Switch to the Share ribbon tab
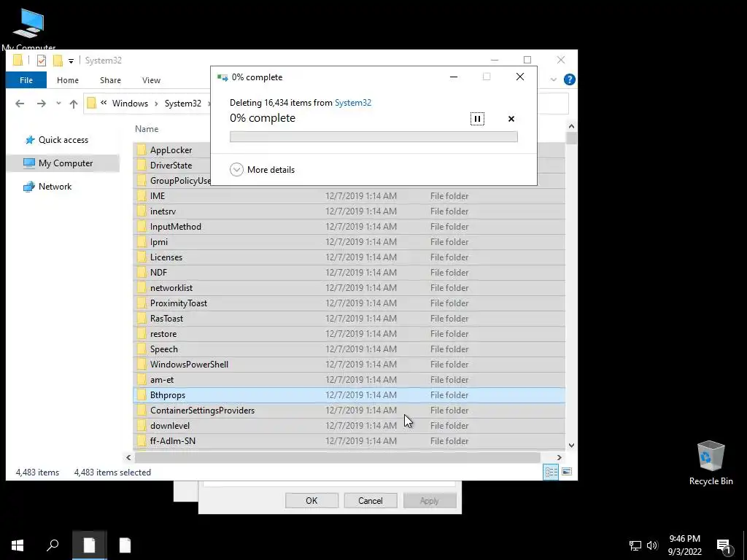This screenshot has width=747, height=560. pos(110,80)
